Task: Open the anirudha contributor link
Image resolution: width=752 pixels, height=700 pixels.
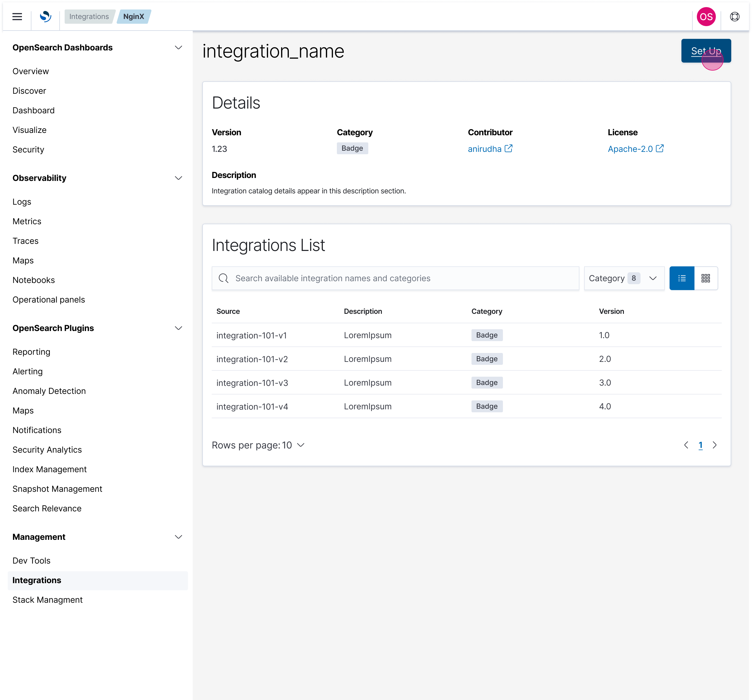Action: [x=485, y=149]
